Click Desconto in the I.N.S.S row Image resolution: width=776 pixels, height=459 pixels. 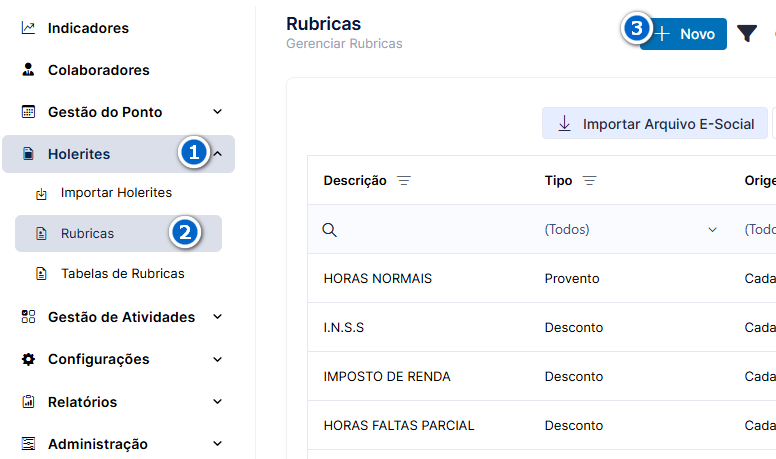coord(574,327)
